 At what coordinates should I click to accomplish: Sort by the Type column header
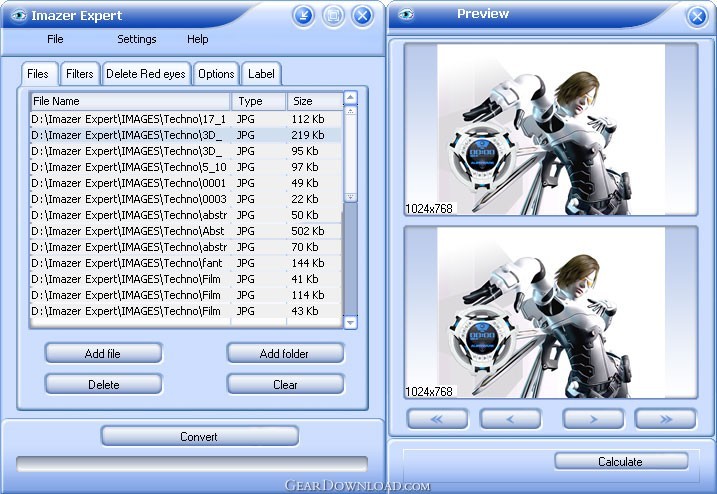pos(259,101)
